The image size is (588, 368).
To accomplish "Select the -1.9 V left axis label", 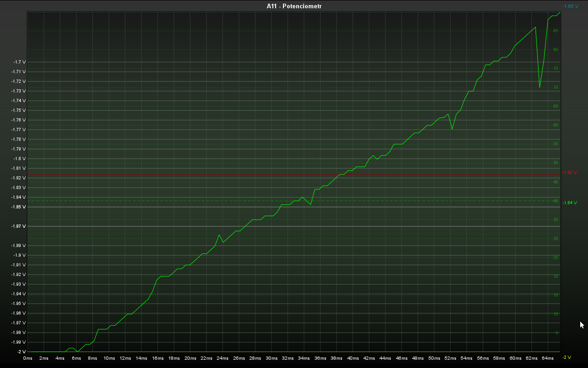I will pos(19,255).
